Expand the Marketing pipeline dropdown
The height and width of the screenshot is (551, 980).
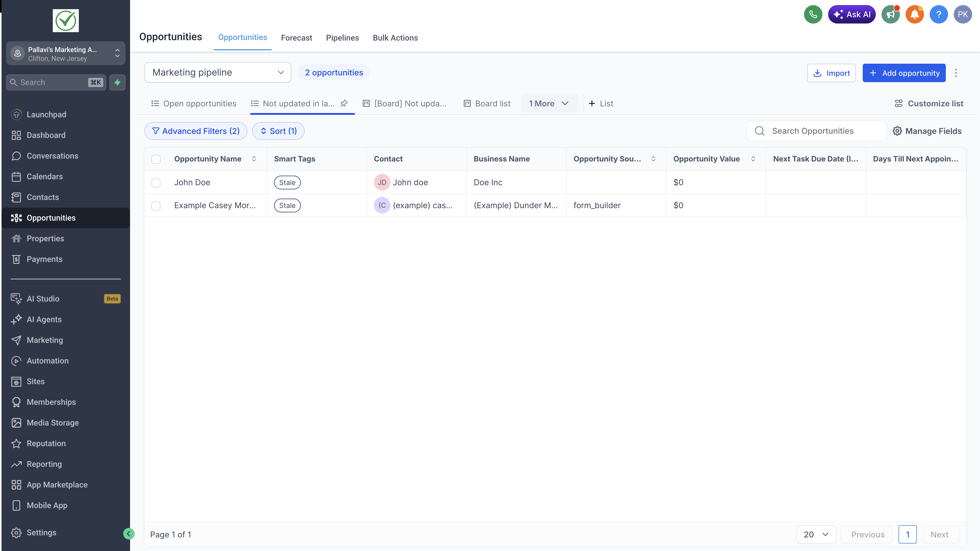(x=218, y=72)
